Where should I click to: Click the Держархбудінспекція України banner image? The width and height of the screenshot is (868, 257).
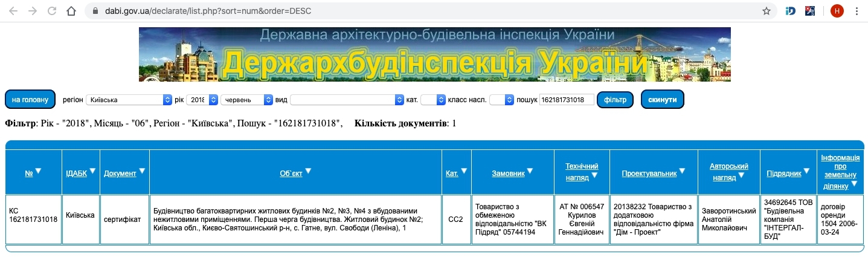coord(435,54)
